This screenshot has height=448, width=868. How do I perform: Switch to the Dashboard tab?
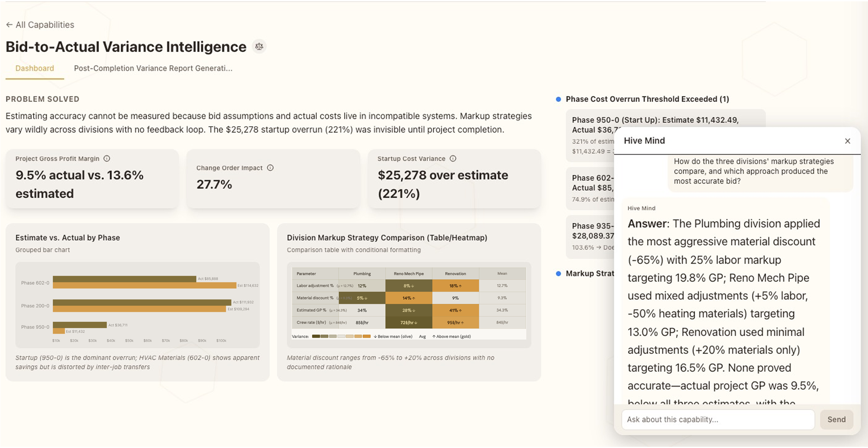click(35, 68)
